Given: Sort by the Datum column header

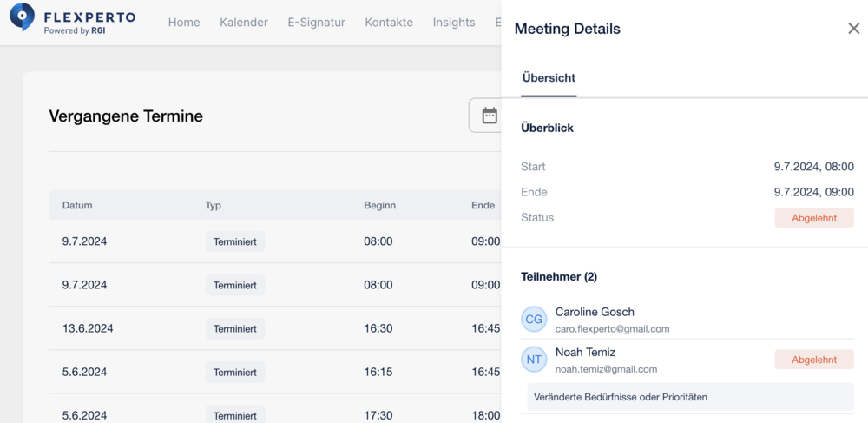Looking at the screenshot, I should click(77, 205).
